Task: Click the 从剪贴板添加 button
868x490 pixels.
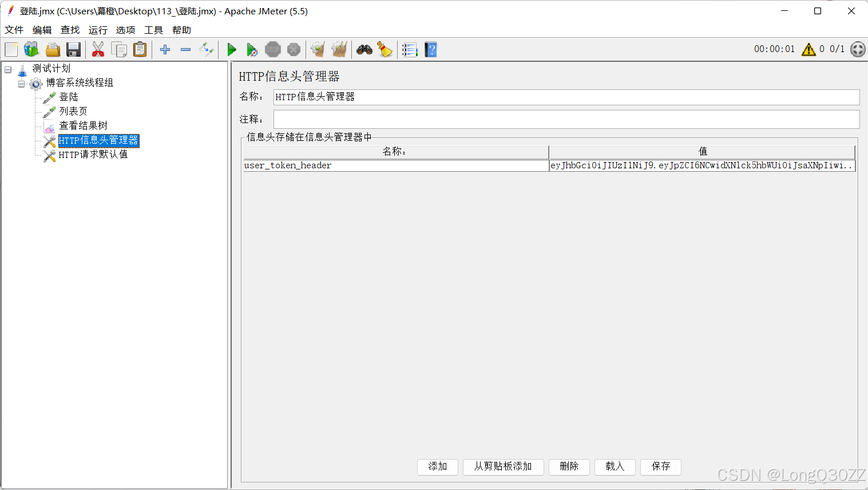Action: [x=503, y=467]
